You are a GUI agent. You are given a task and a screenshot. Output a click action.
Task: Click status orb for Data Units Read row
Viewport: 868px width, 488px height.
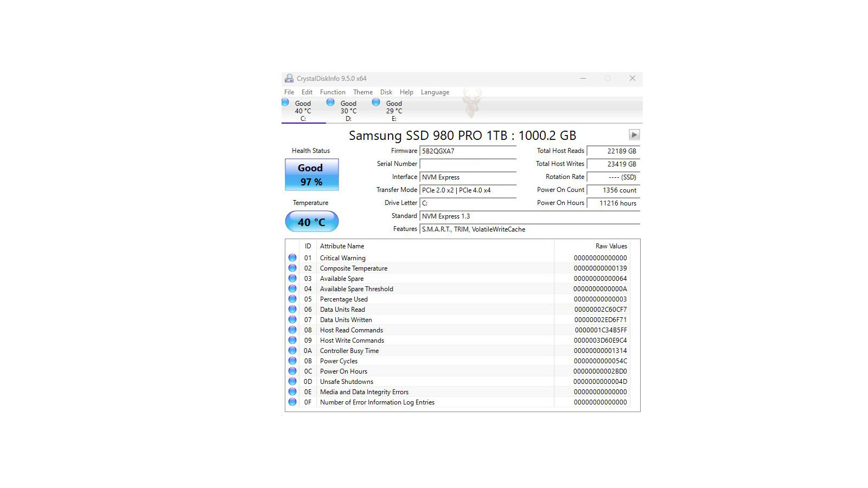coord(292,310)
